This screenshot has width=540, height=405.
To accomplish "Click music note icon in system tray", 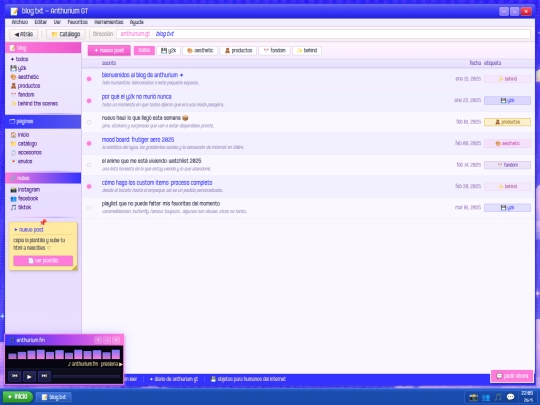I will 498,397.
